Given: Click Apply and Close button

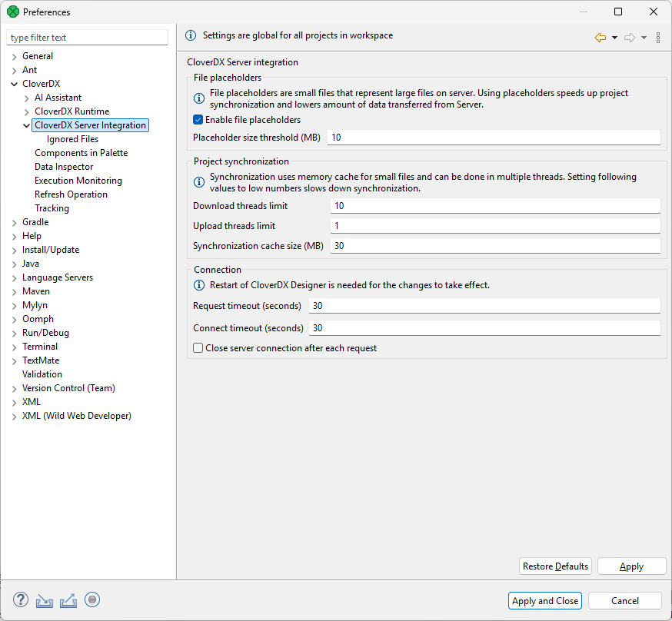Looking at the screenshot, I should [x=544, y=600].
